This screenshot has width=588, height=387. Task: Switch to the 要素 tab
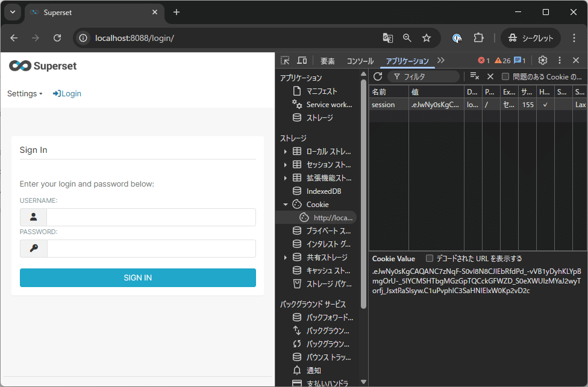[327, 61]
